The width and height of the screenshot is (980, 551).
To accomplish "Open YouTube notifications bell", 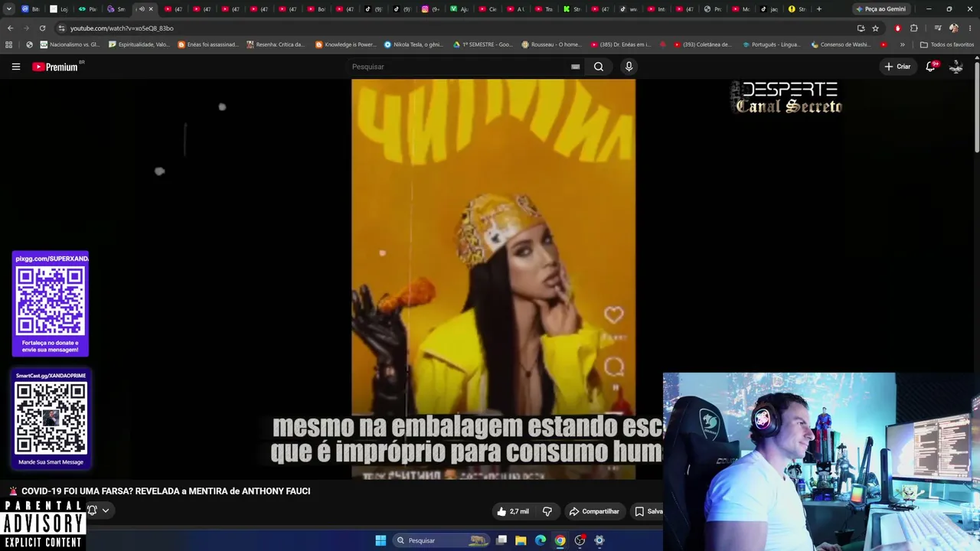I will pos(931,67).
